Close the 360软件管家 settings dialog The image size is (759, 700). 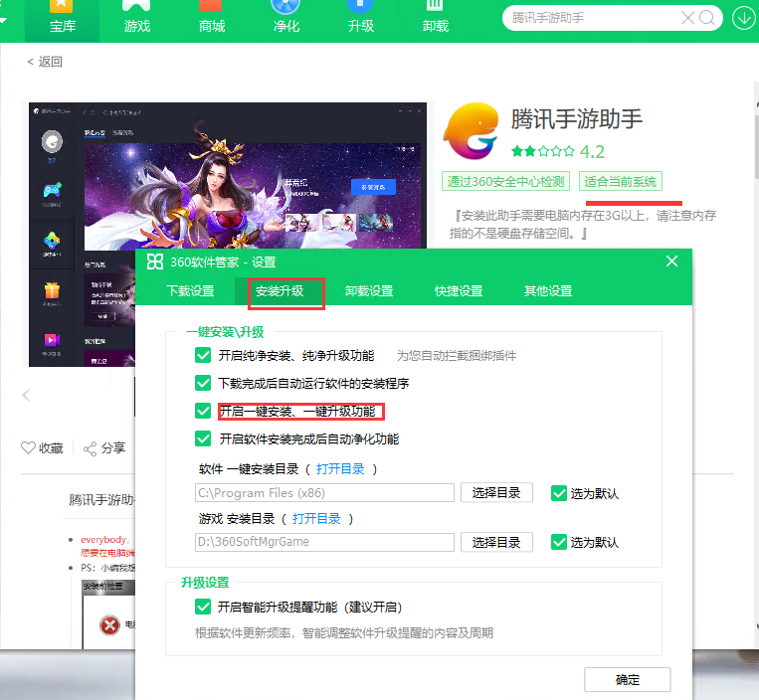pyautogui.click(x=671, y=262)
